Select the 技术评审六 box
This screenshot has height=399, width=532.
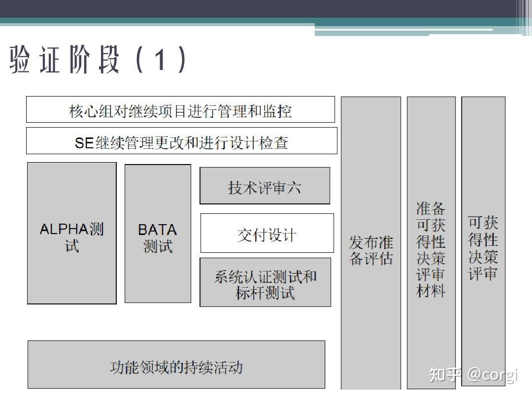click(x=265, y=186)
